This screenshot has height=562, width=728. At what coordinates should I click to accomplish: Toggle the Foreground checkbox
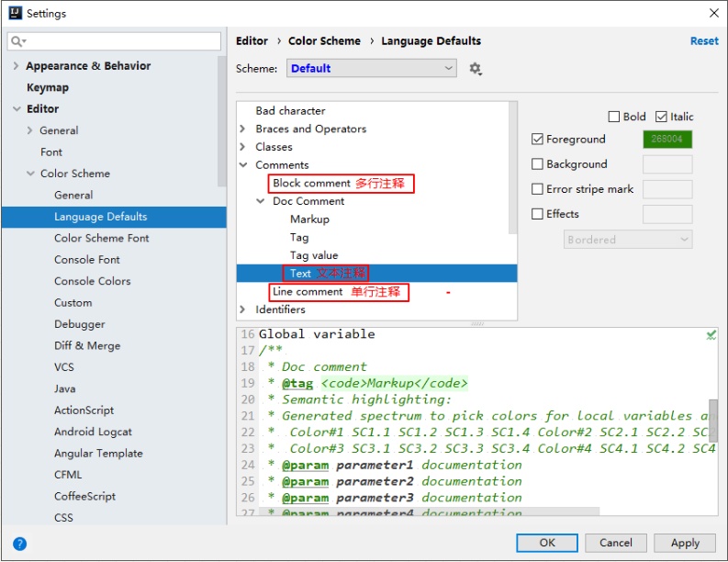tap(538, 140)
